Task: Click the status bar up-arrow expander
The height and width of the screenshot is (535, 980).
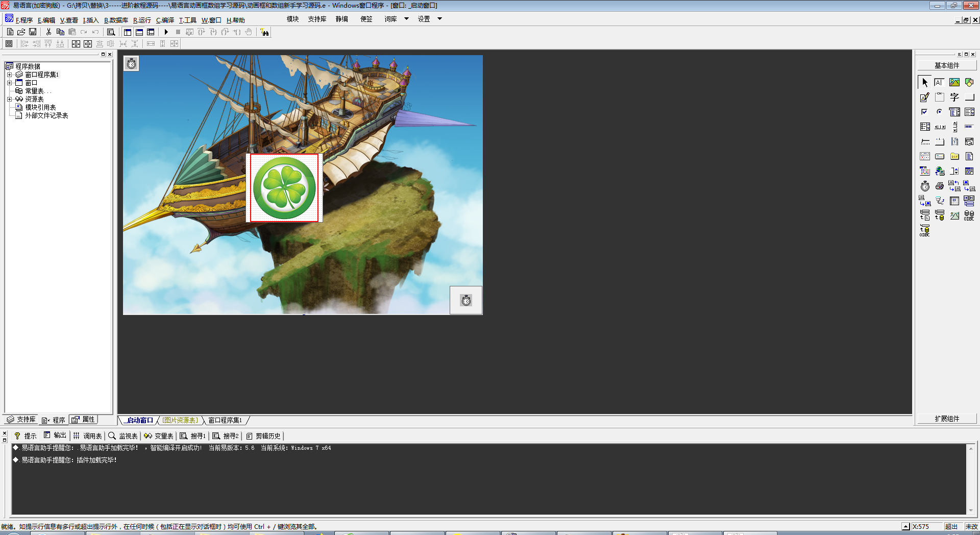Action: coord(905,526)
